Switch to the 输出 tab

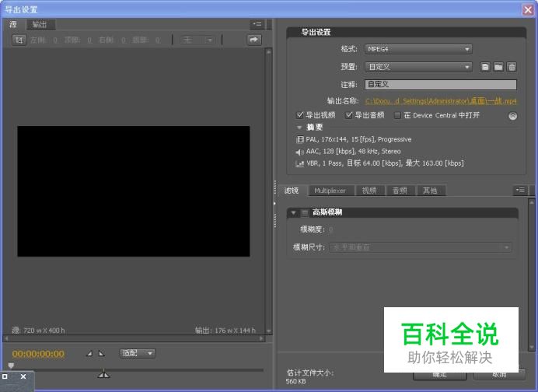point(39,24)
